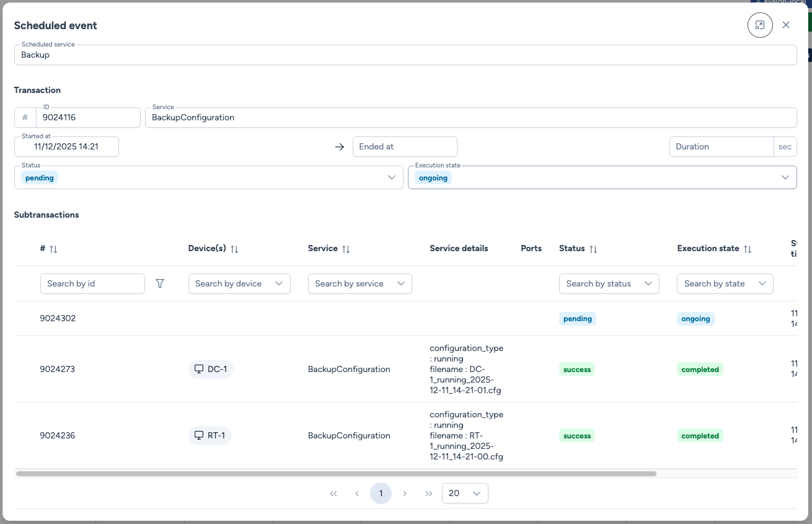Screen dimensions: 812x524
Task: Open the Execution state dropdown
Action: (785, 177)
